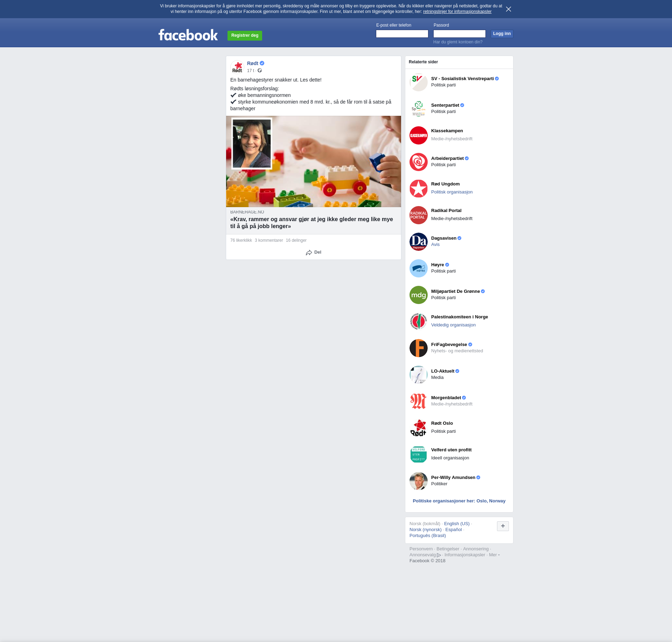Click the Del share button
This screenshot has width=672, height=642.
314,252
